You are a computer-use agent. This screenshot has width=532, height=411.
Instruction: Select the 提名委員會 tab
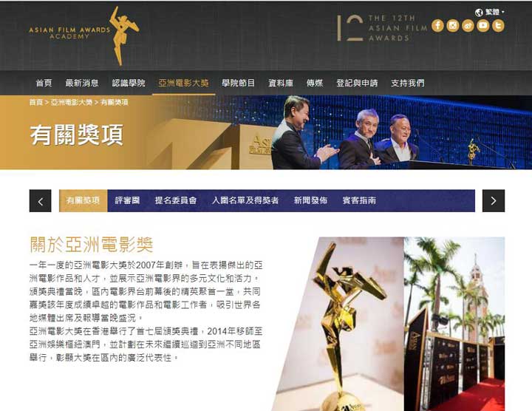(176, 200)
